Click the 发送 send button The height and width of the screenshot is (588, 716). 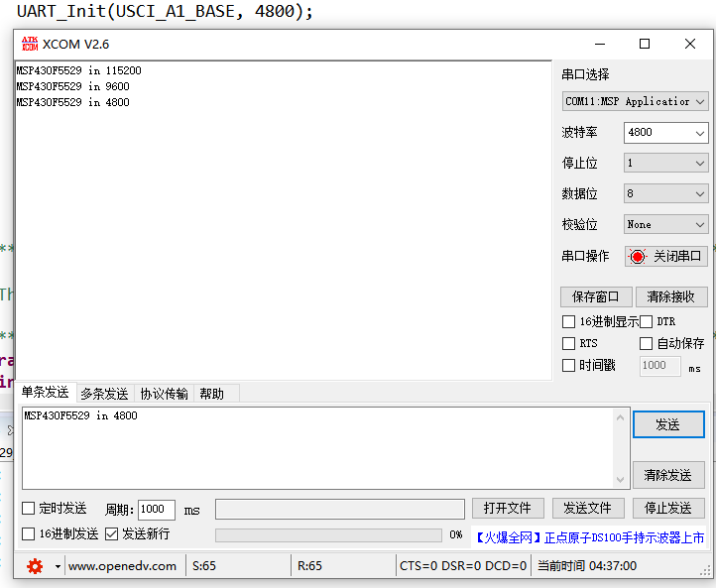pyautogui.click(x=668, y=424)
